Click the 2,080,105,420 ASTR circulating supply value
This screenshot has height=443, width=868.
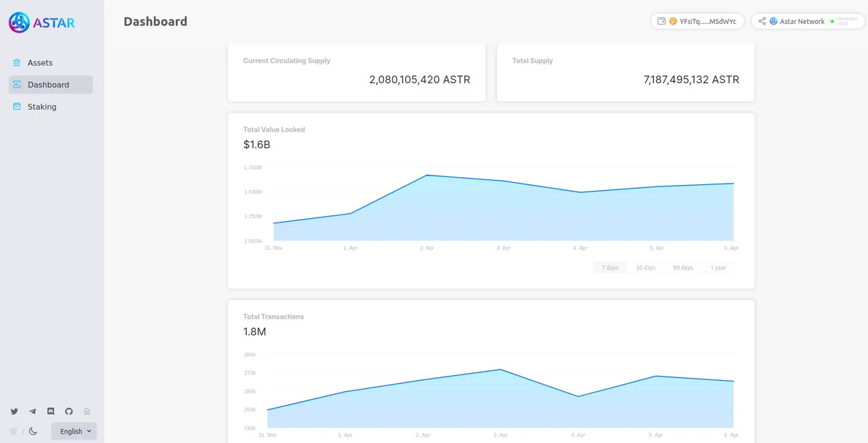[x=420, y=79]
